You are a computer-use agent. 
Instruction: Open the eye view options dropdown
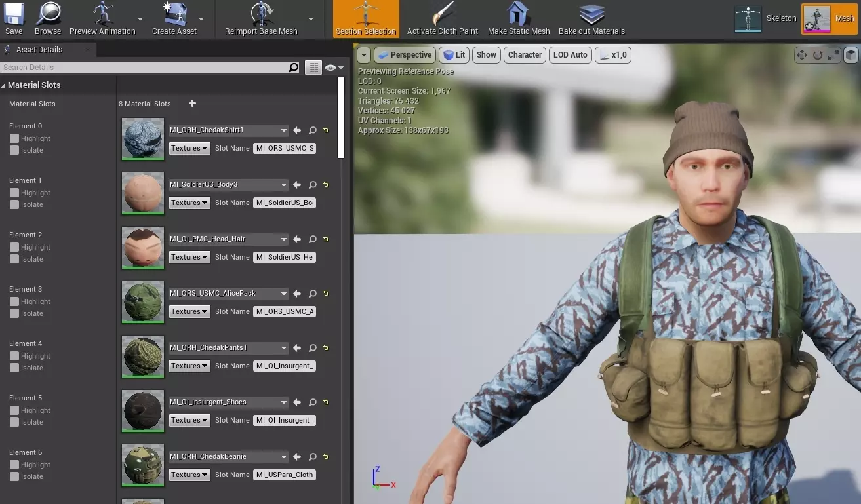coord(334,68)
